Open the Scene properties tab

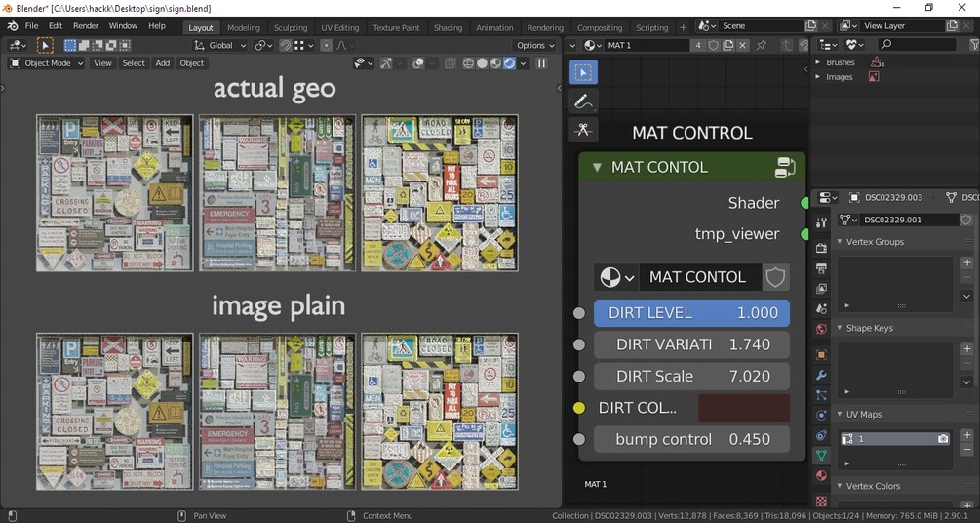(x=821, y=308)
